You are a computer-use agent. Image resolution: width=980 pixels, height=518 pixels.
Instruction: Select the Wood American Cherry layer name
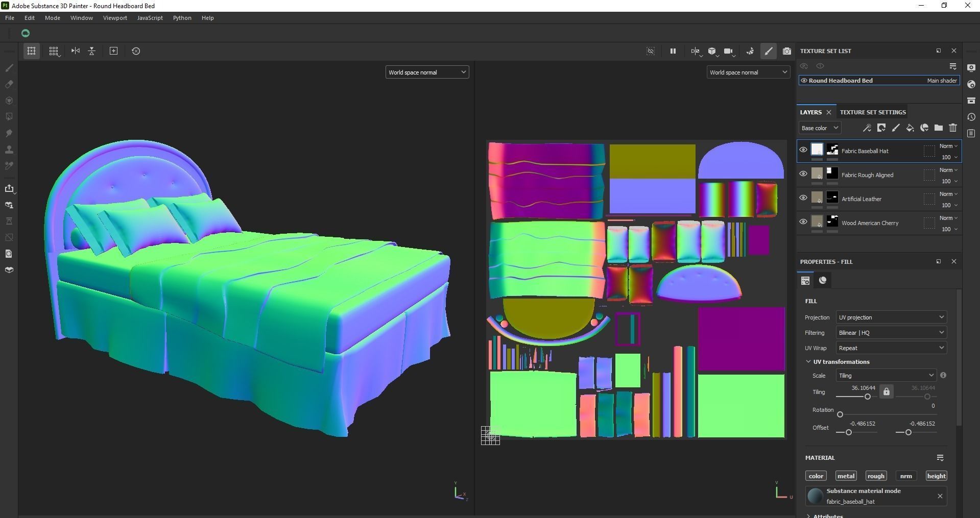tap(870, 223)
